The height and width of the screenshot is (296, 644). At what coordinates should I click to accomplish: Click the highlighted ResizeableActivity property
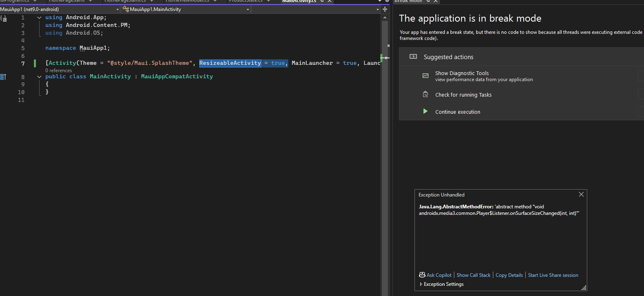point(230,63)
